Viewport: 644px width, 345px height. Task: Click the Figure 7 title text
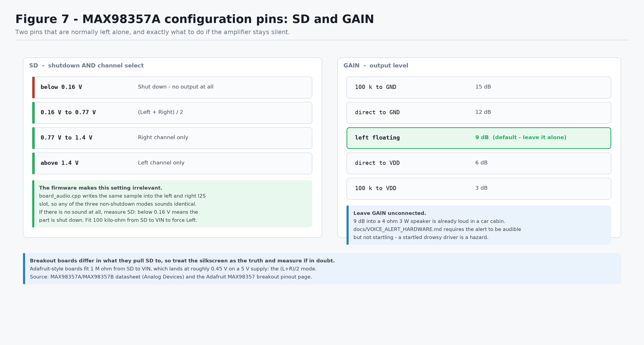click(195, 19)
